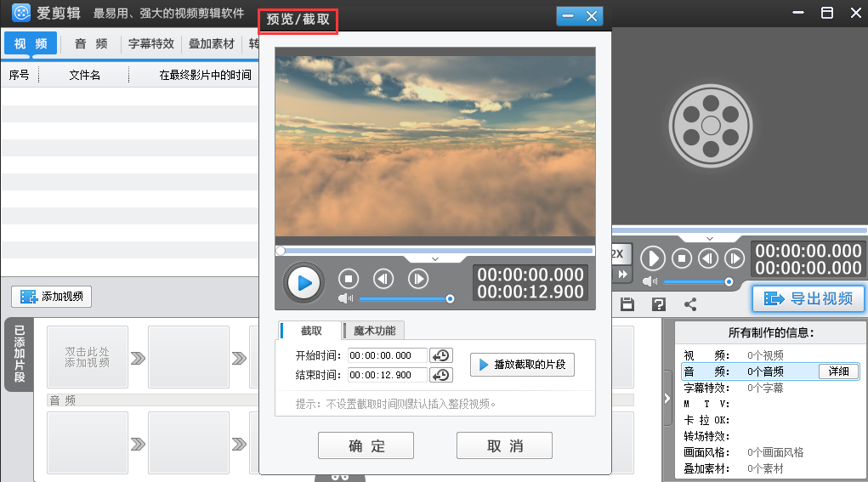Click the 卡拉OK info row
This screenshot has height=482, width=868.
click(770, 420)
